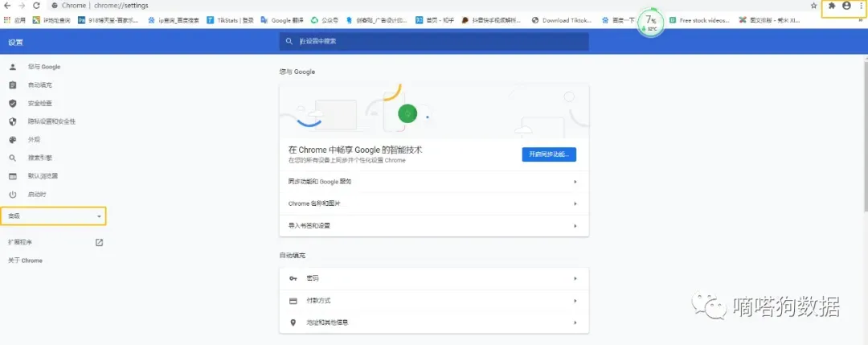
Task: Open the 导入书签和设置 row
Action: (x=434, y=226)
